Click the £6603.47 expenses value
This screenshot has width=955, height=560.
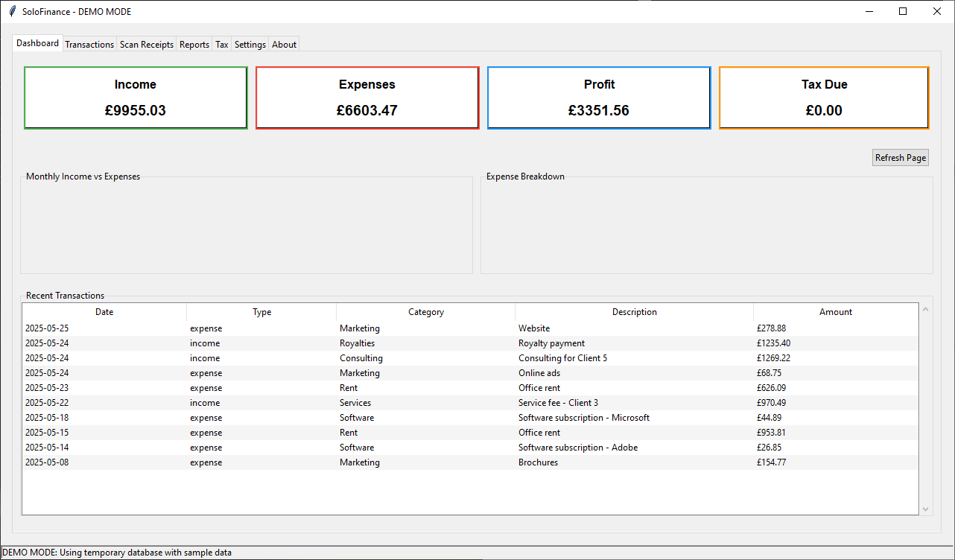point(367,111)
